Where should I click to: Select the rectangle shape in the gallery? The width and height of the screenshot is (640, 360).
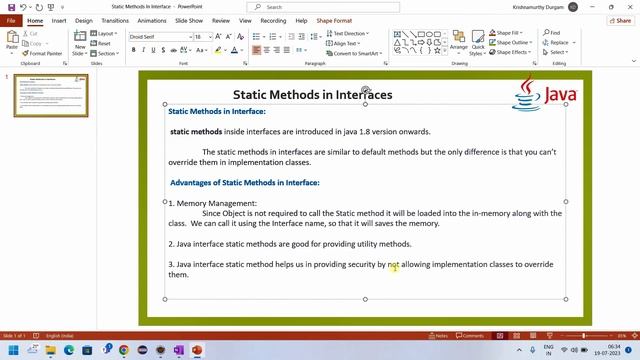pyautogui.click(x=421, y=34)
